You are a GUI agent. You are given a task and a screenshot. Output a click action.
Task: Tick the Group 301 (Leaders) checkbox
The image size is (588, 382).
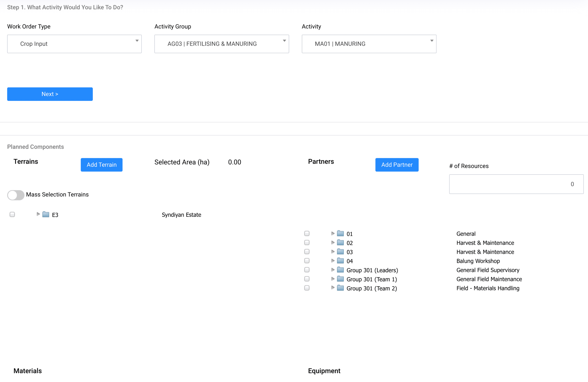click(307, 270)
